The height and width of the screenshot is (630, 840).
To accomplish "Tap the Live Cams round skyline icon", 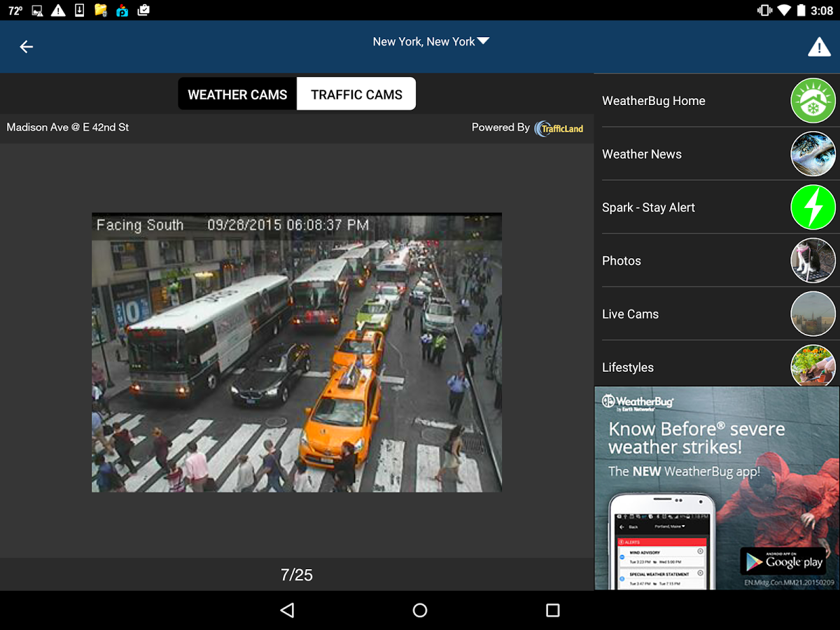I will [813, 314].
